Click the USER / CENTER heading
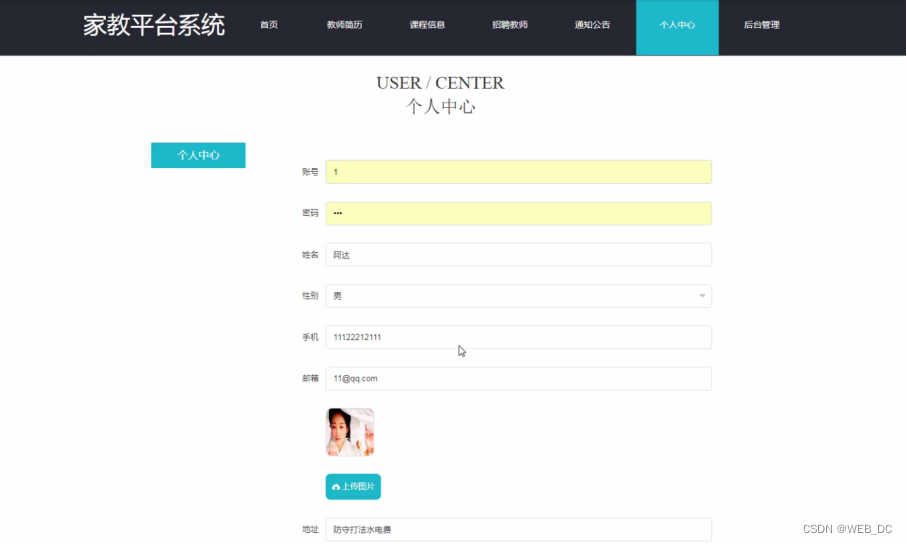The height and width of the screenshot is (544, 907). pyautogui.click(x=440, y=83)
